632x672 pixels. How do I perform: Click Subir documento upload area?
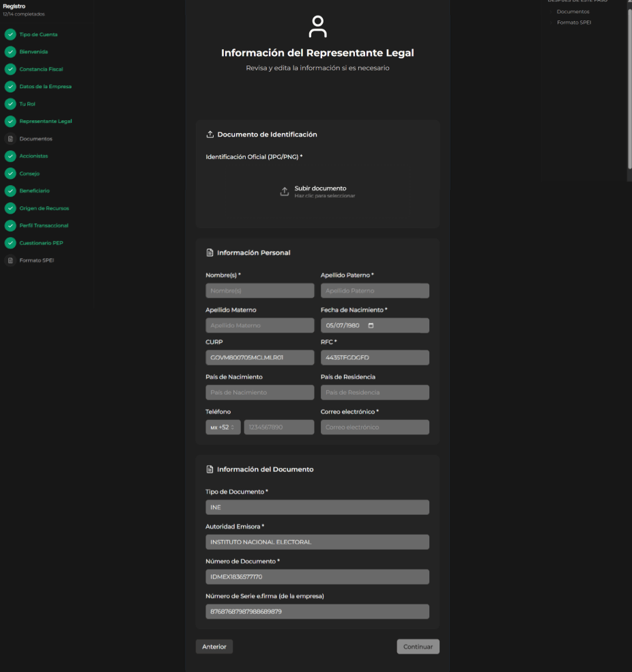317,192
